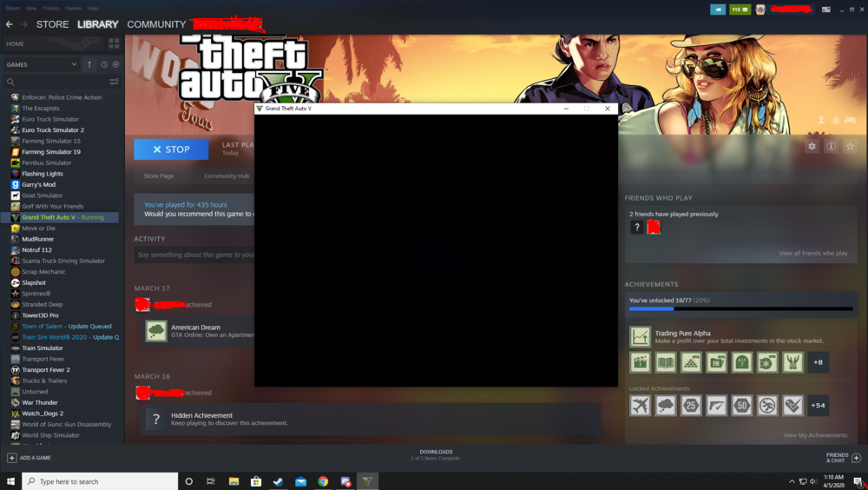Click the achievements progress bar
Screen dimensions: 868x490
click(740, 308)
